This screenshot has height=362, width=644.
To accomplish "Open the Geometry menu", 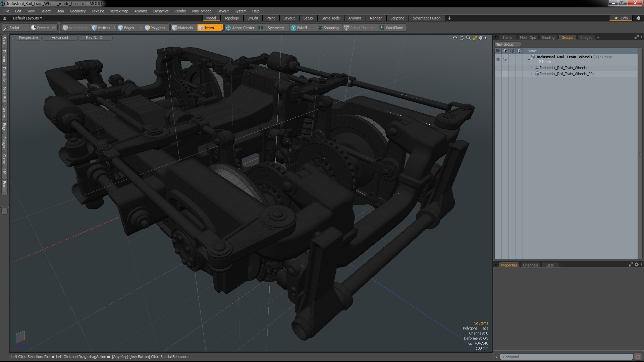I will (x=77, y=11).
